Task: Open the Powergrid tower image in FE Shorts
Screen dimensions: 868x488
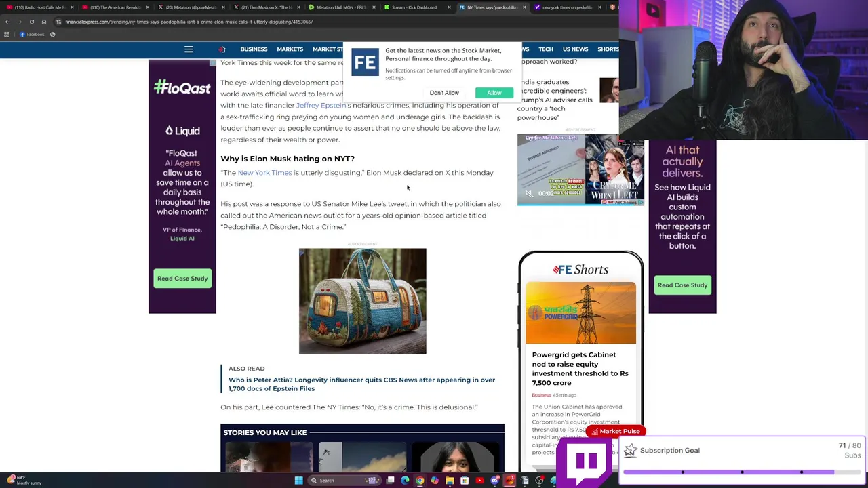Action: click(x=580, y=313)
